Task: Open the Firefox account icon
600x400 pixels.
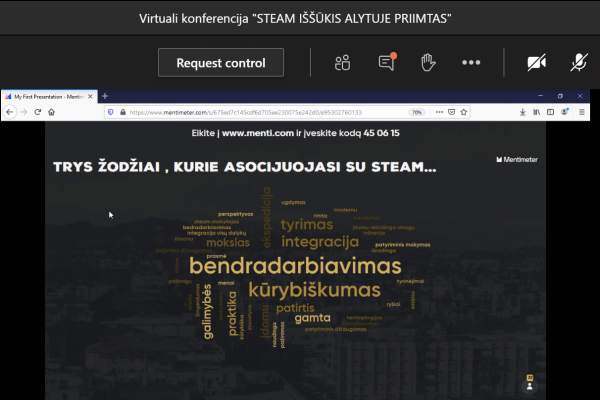Action: pyautogui.click(x=564, y=112)
